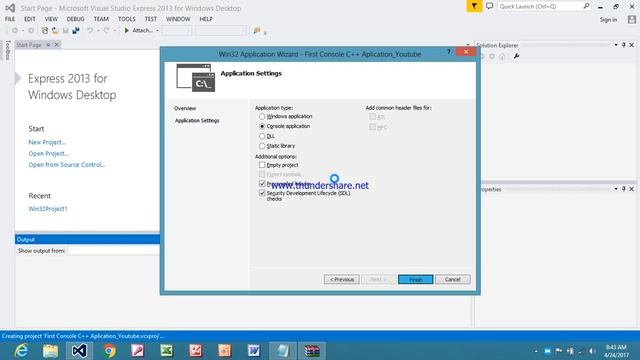Open Solution Explorer window position dropdown arrow
This screenshot has width=640, height=360.
click(616, 45)
